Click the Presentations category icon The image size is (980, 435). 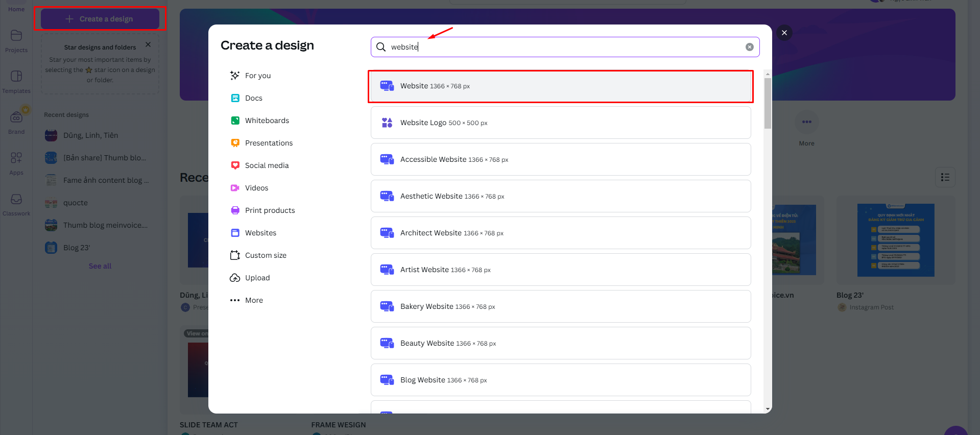[x=235, y=143]
